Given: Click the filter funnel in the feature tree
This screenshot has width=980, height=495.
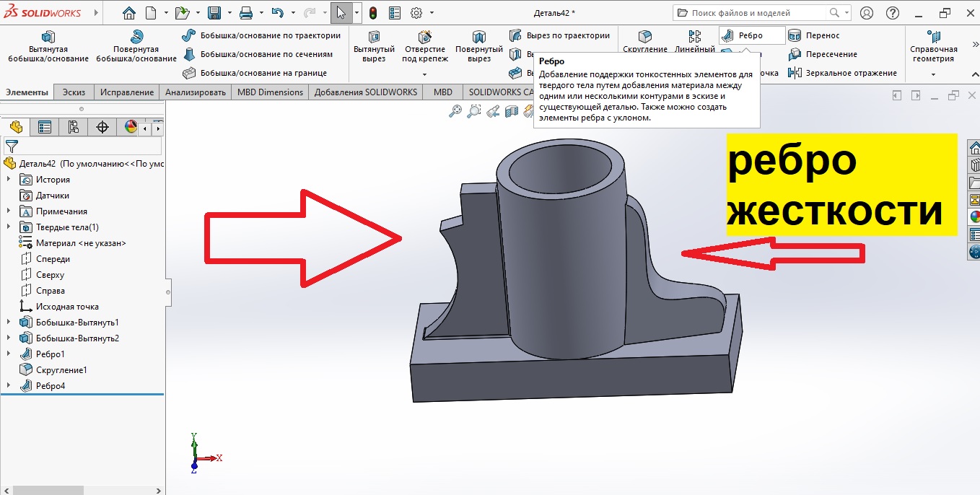Looking at the screenshot, I should pos(11,146).
